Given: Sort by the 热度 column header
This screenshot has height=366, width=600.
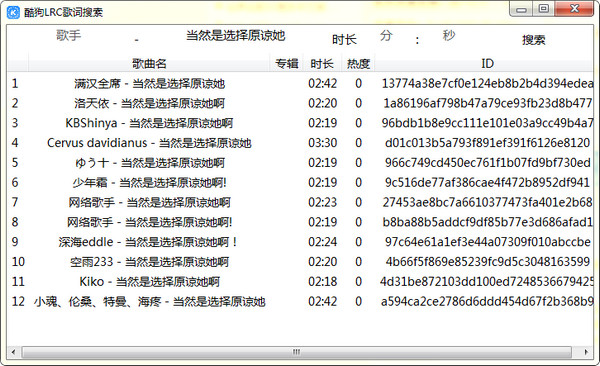Looking at the screenshot, I should point(358,64).
